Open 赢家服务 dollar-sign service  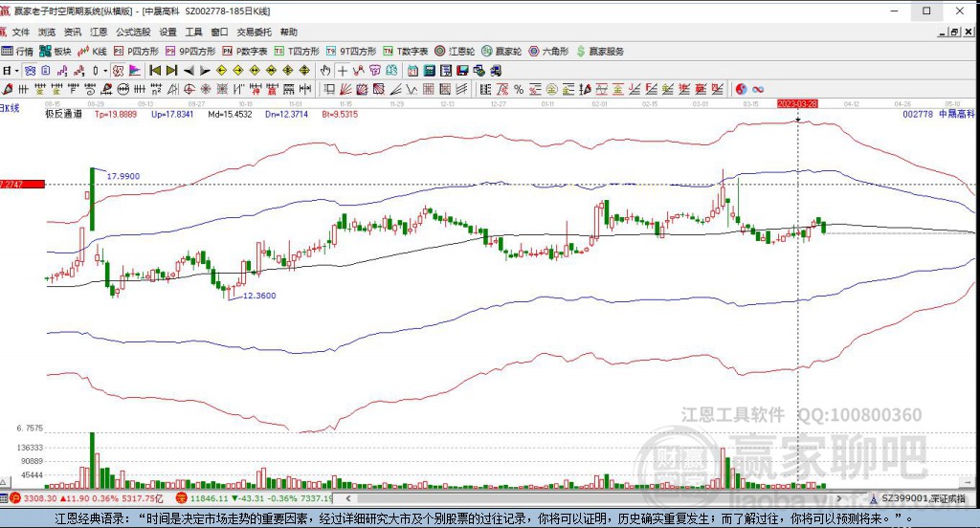(x=600, y=52)
